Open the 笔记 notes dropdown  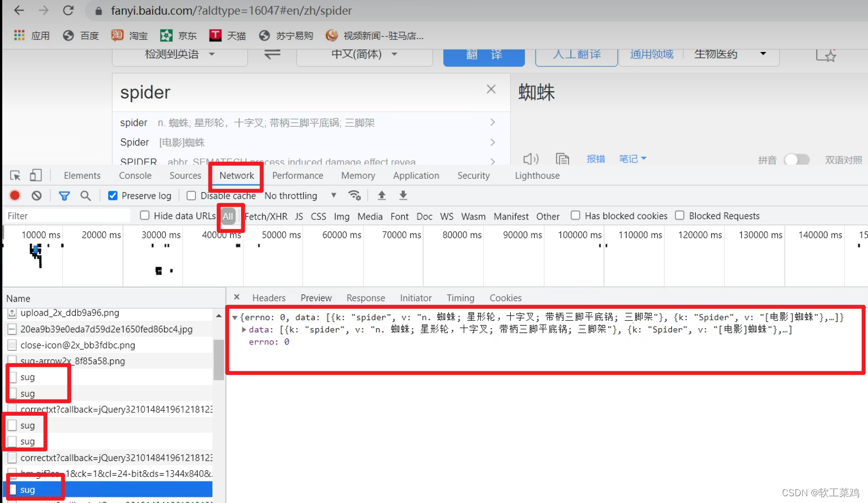tap(632, 159)
